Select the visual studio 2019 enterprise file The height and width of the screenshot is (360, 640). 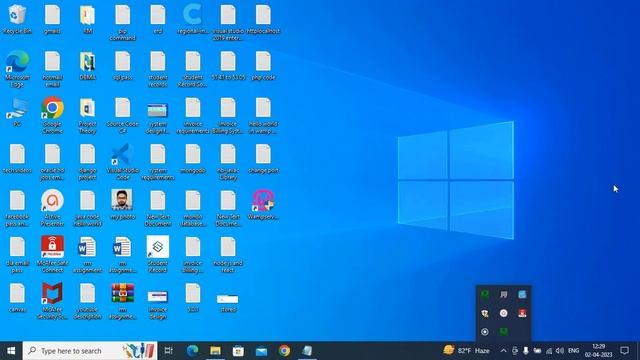click(x=228, y=23)
